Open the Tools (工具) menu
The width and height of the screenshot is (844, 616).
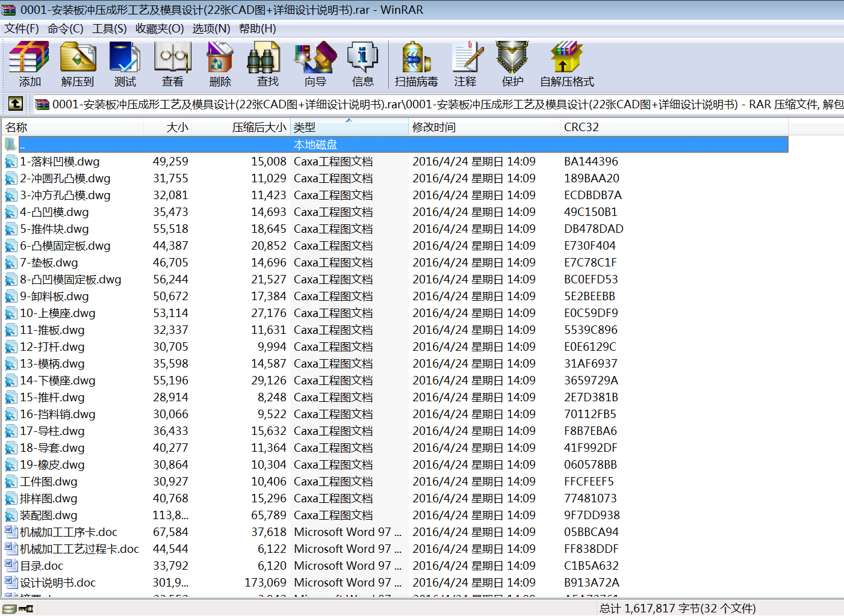(110, 29)
